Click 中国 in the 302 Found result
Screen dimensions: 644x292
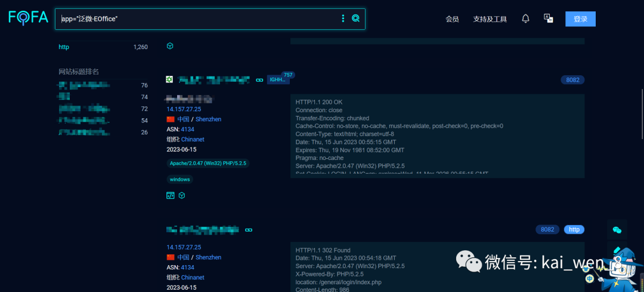click(183, 257)
